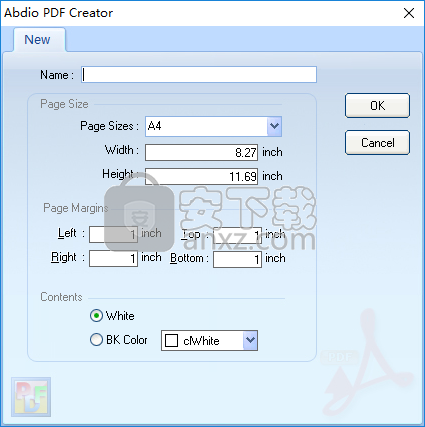Click the Abdio PDF Creator window title
The width and height of the screenshot is (425, 427).
click(x=58, y=13)
